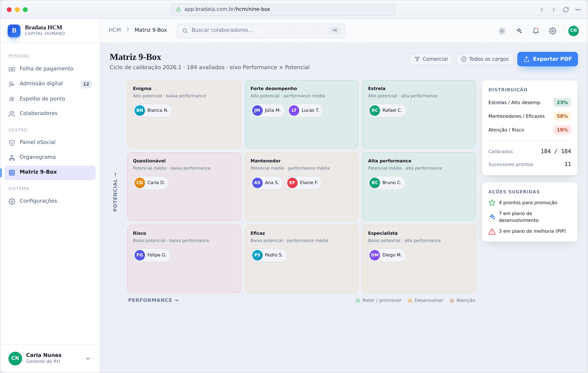The height and width of the screenshot is (373, 588).
Task: Open the Comercial department filter
Action: pos(431,59)
